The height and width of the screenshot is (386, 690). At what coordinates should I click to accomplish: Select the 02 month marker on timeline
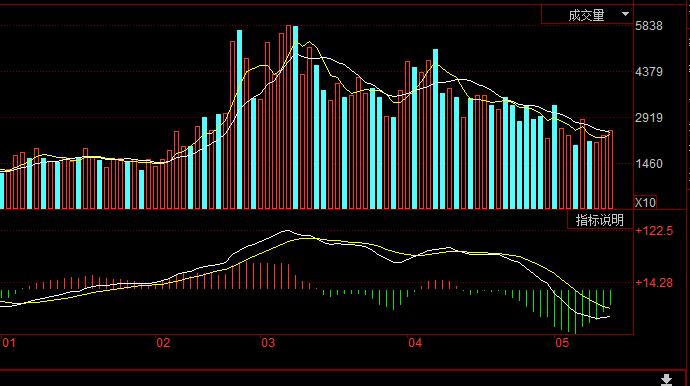pyautogui.click(x=163, y=343)
